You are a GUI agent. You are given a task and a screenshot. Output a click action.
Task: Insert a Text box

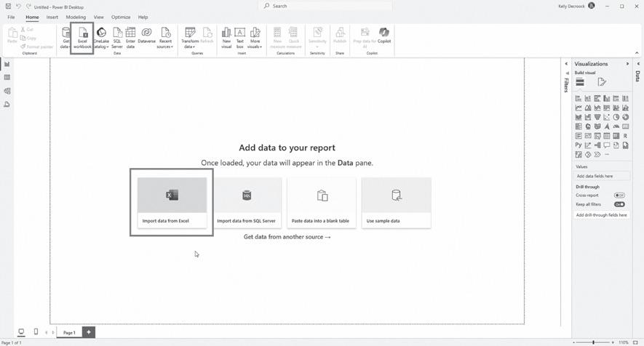[x=240, y=39]
